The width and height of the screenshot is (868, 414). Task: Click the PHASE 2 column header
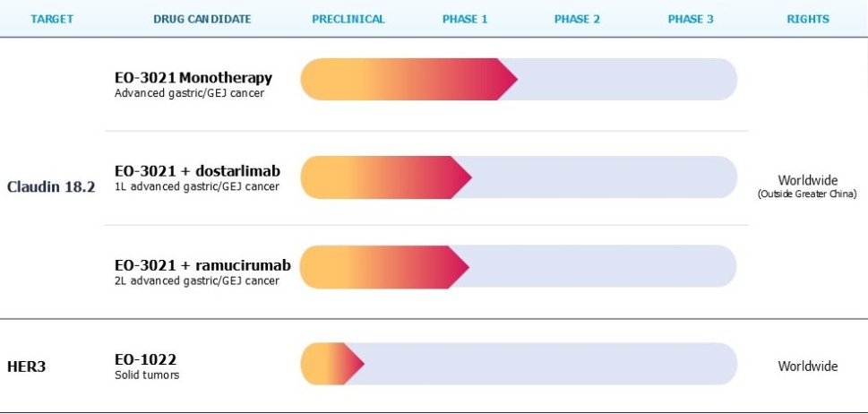[577, 19]
